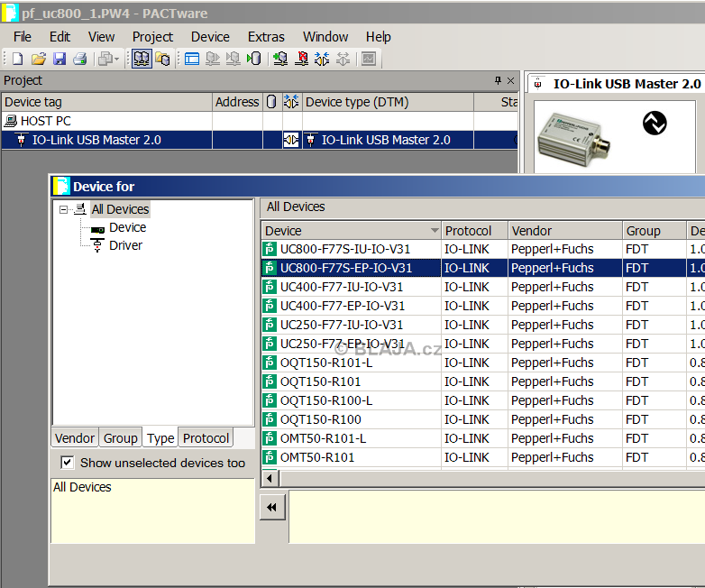Viewport: 705px width, 588px height.
Task: Create a new project with toolbar icon
Action: [x=17, y=59]
